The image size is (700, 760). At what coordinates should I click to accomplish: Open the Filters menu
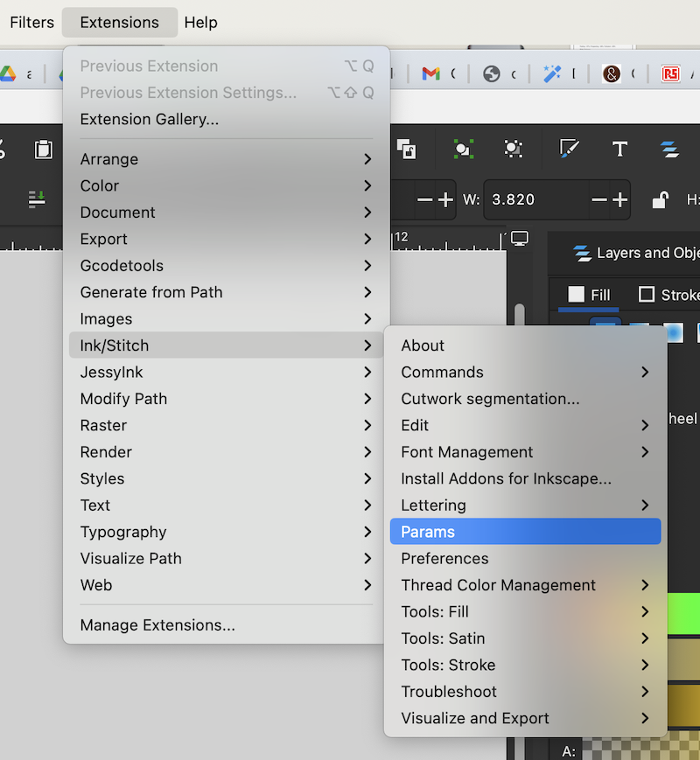point(32,22)
